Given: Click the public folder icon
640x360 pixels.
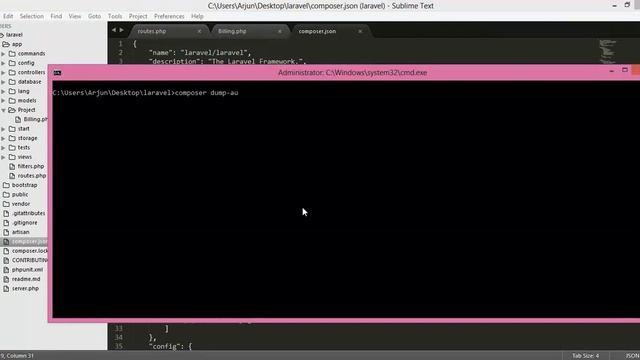Looking at the screenshot, I should click(6, 194).
